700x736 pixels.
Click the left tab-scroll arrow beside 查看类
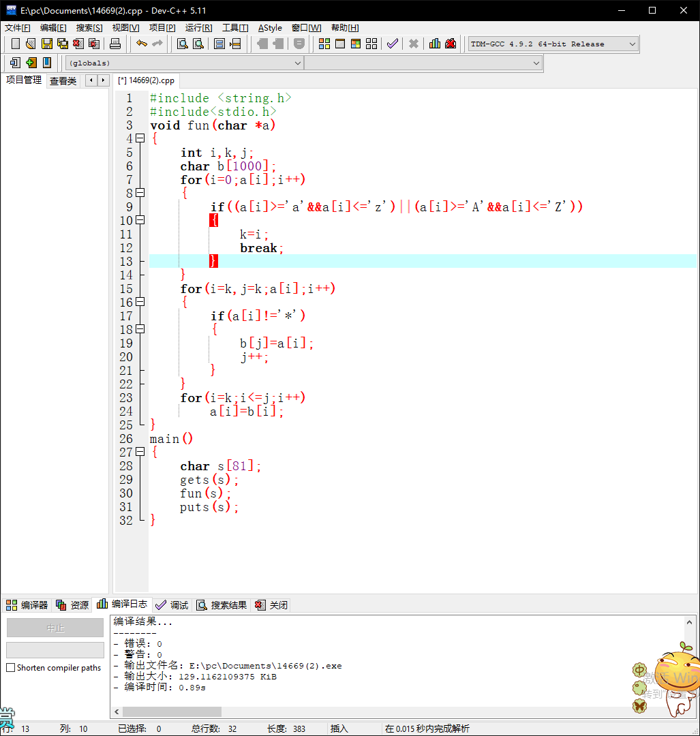coord(91,80)
